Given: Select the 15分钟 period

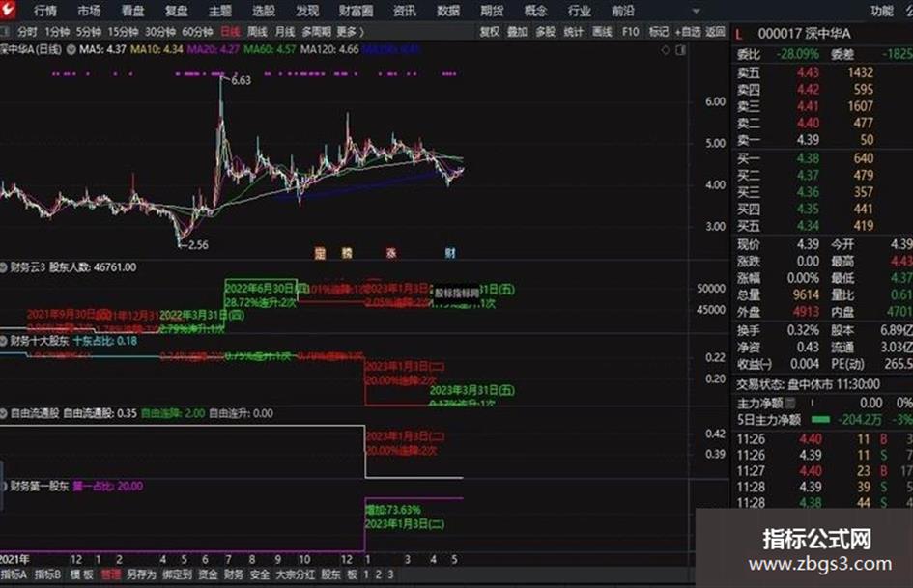Looking at the screenshot, I should coord(123,32).
